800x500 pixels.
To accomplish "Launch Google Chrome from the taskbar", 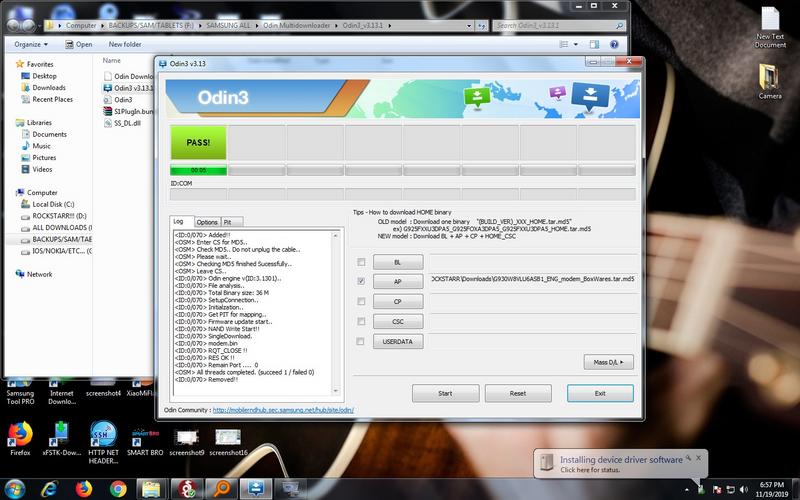I will point(118,489).
